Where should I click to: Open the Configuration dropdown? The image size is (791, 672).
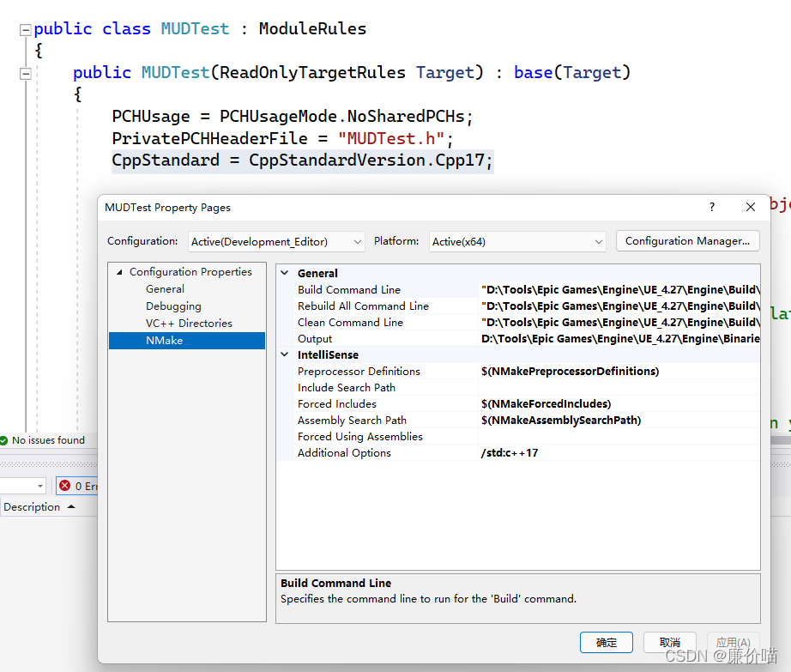pos(276,242)
